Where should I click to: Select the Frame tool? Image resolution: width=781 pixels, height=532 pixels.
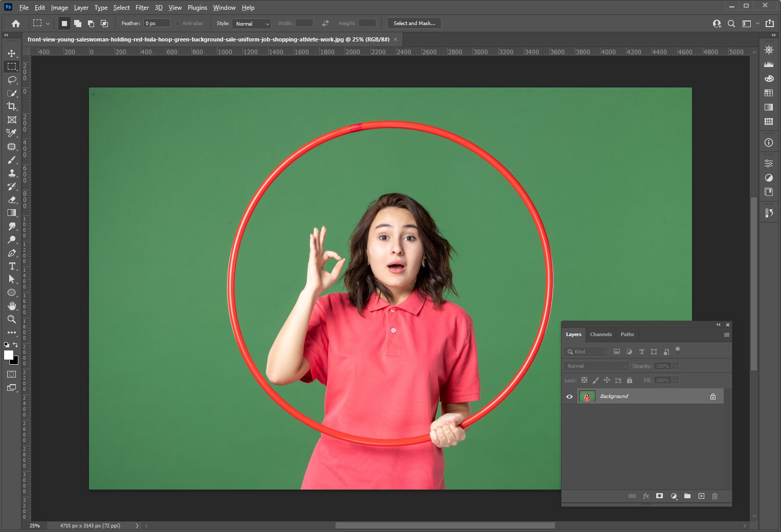point(12,120)
